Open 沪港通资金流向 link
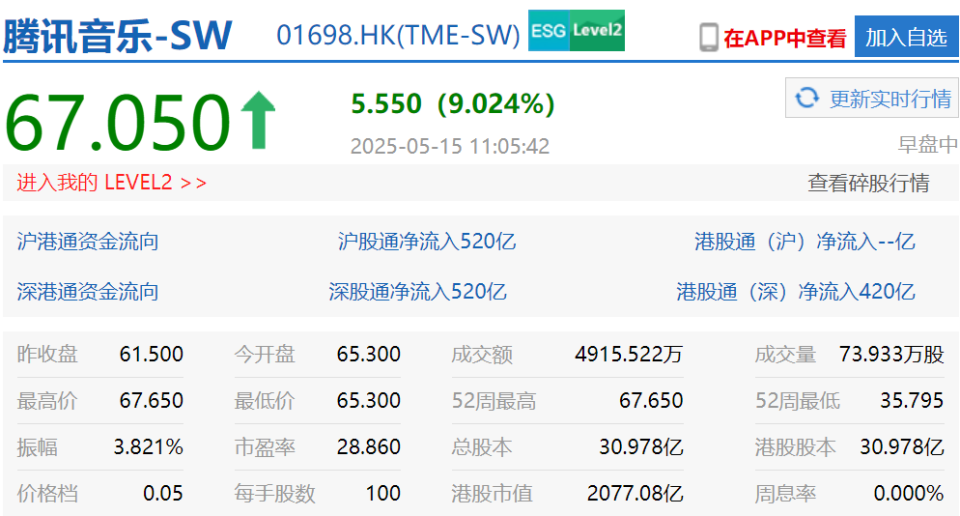This screenshot has height=516, width=960. [88, 242]
